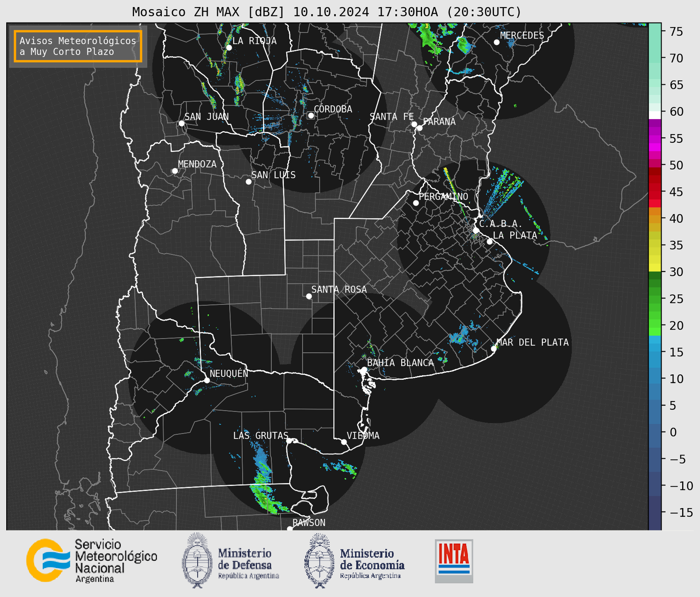Click the SANTA ROSA city marker dot
700x597 pixels.
(309, 296)
